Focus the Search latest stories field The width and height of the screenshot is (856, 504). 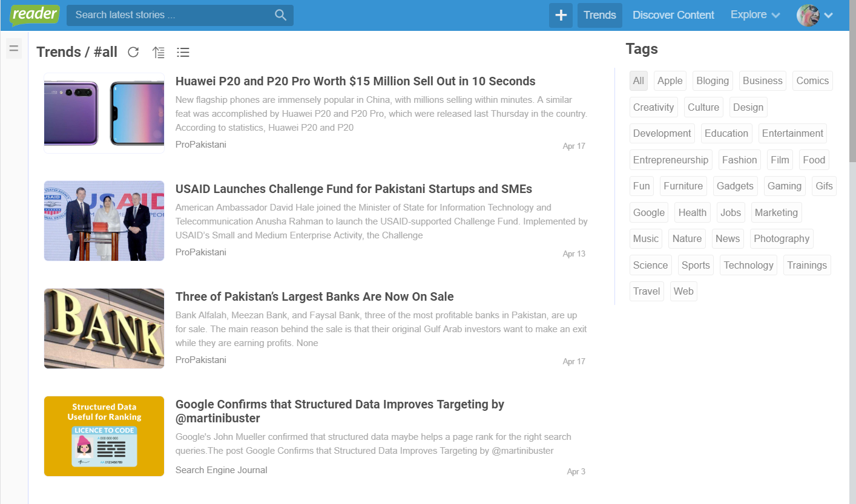[x=180, y=15]
